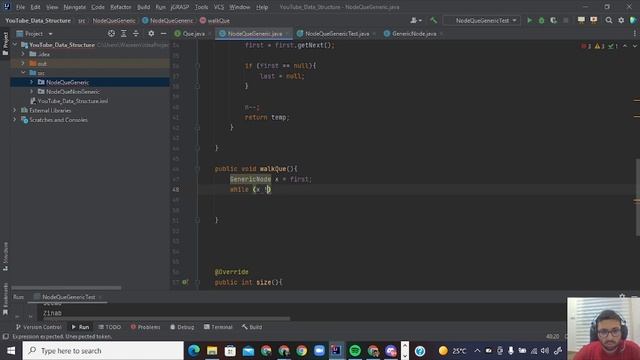Hide the Project tool window

click(x=163, y=33)
